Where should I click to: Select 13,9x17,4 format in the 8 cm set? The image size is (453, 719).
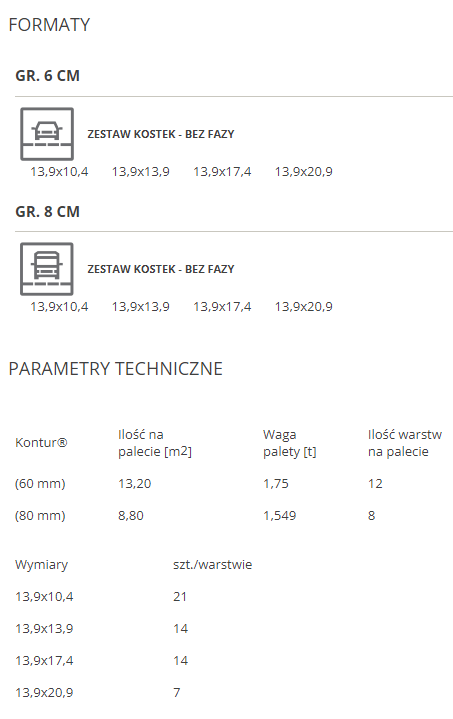pyautogui.click(x=222, y=307)
